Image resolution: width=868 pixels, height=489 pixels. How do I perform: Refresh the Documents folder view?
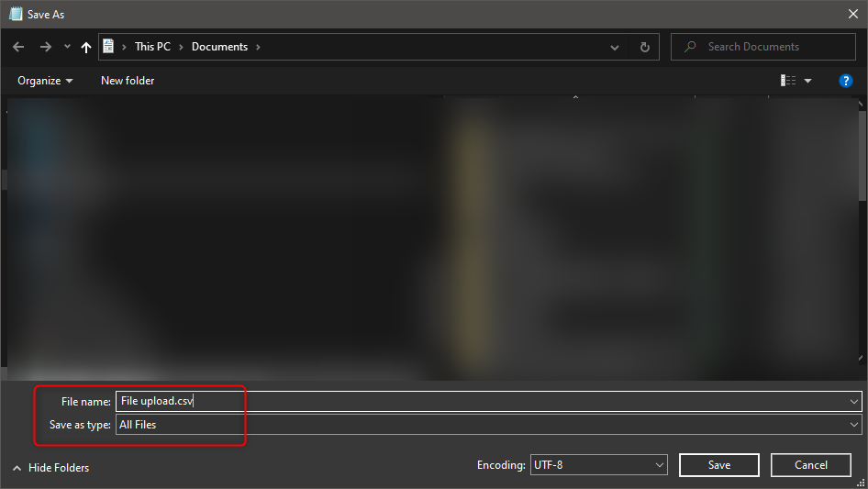pos(644,47)
